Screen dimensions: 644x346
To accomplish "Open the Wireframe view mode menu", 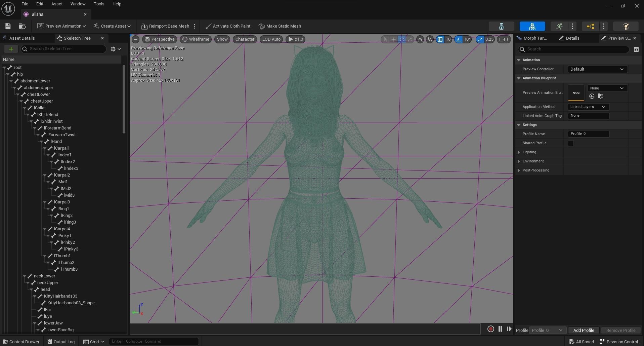I will 196,39.
